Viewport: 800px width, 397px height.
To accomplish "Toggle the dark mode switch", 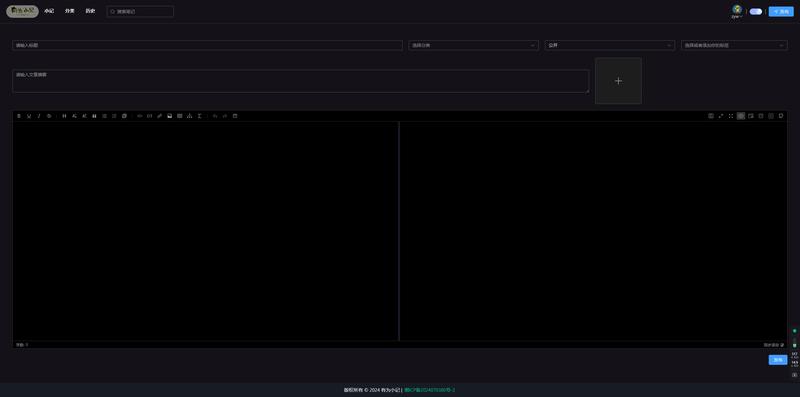I will pos(756,11).
